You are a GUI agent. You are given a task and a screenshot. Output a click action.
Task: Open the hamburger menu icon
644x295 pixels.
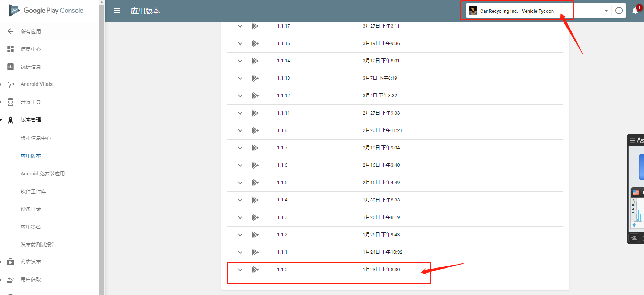click(117, 11)
